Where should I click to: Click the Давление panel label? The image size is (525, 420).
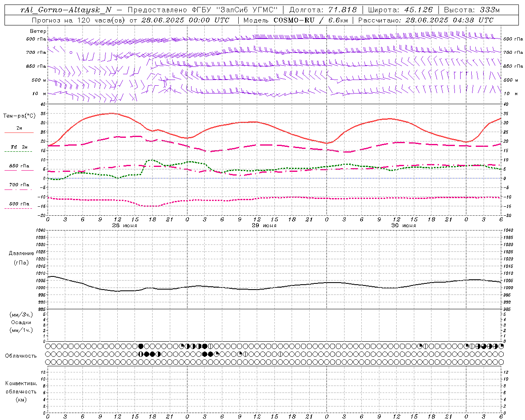coord(21,253)
